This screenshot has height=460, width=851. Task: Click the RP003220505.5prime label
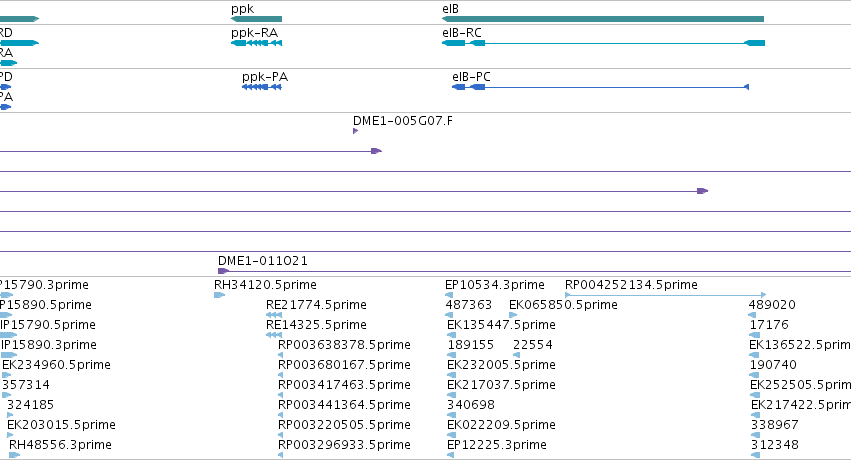click(x=344, y=425)
